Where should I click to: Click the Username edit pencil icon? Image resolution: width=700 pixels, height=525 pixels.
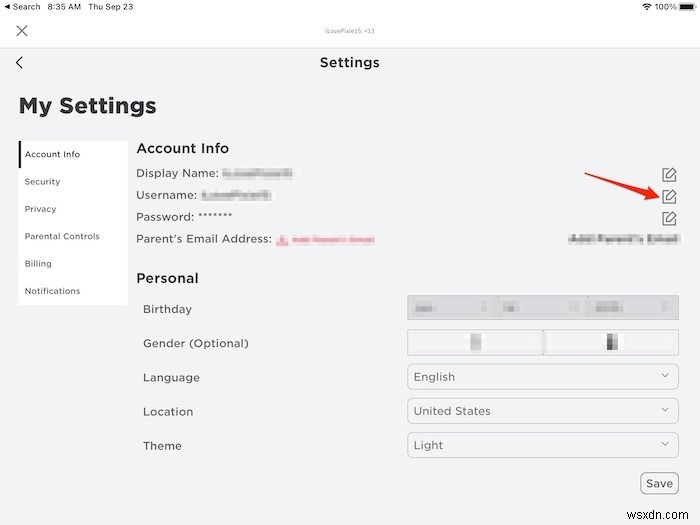pos(669,196)
